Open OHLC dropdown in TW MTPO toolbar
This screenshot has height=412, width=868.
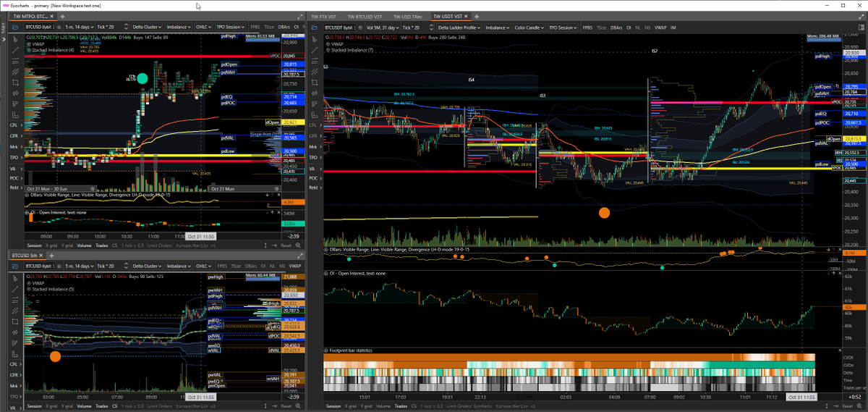(x=203, y=27)
